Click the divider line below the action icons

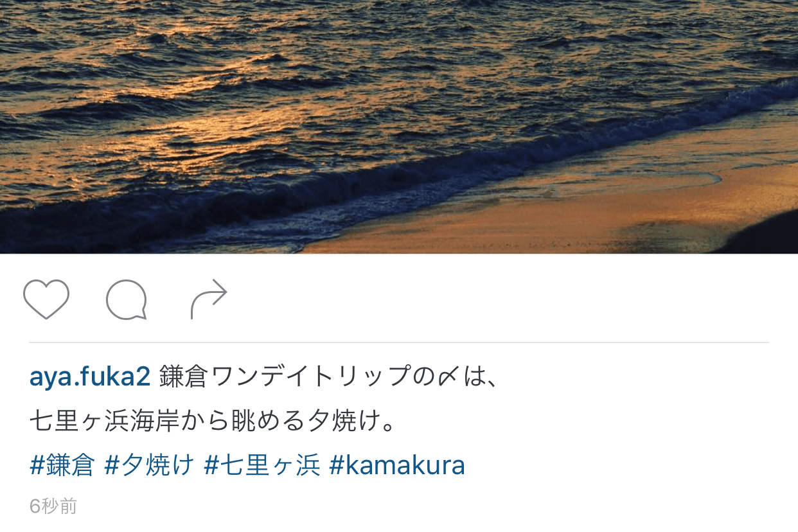tap(399, 342)
